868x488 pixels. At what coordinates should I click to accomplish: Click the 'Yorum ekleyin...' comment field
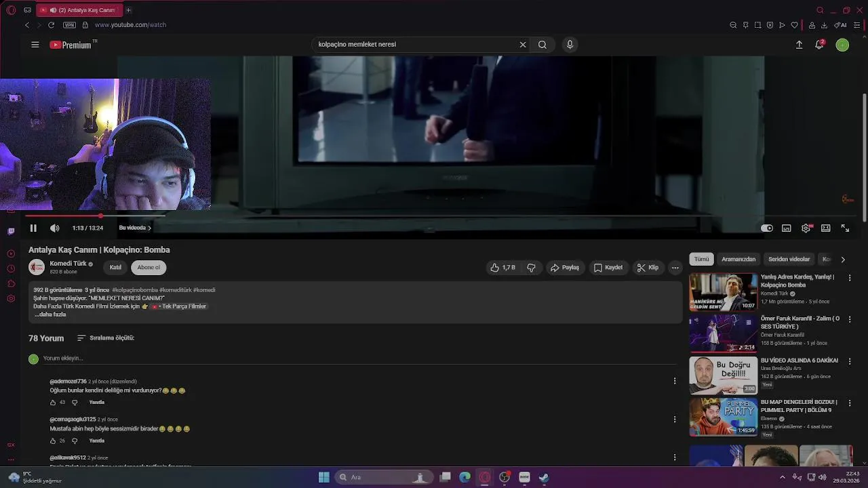[359, 359]
